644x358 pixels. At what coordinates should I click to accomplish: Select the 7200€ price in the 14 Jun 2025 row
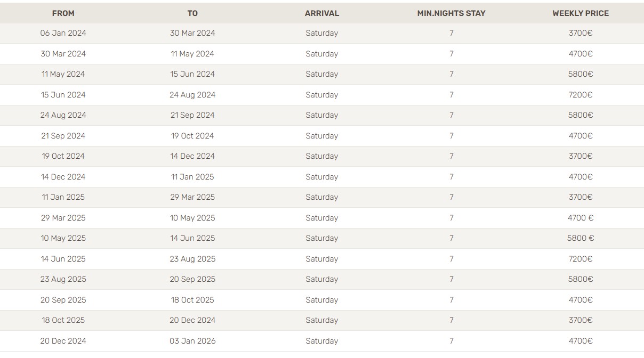[x=581, y=259]
